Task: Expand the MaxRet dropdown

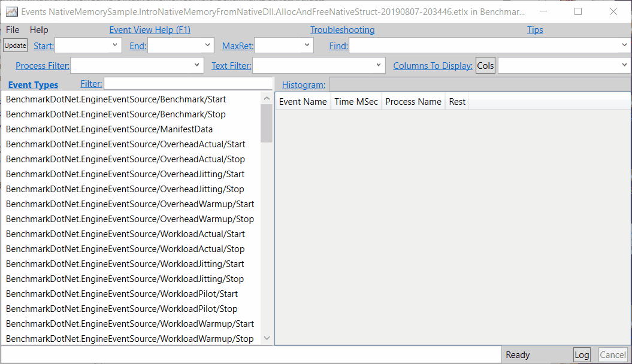Action: point(307,45)
